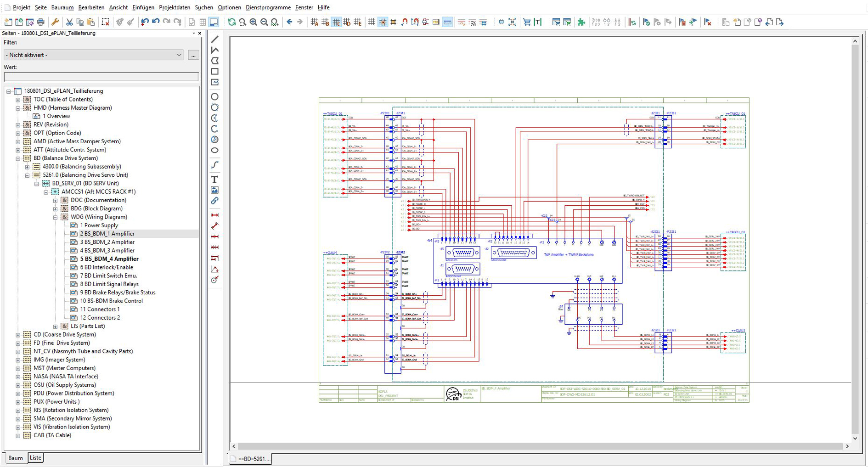Choose the Insert Image tool

tap(214, 190)
